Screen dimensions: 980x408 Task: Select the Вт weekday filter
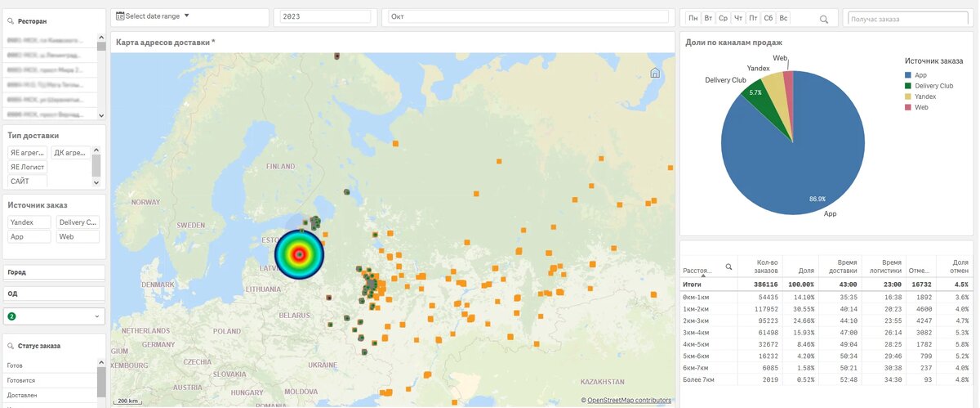709,17
